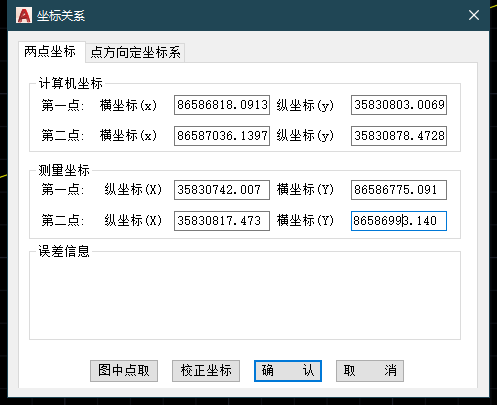Select field containing 86587036.1397

click(x=222, y=136)
